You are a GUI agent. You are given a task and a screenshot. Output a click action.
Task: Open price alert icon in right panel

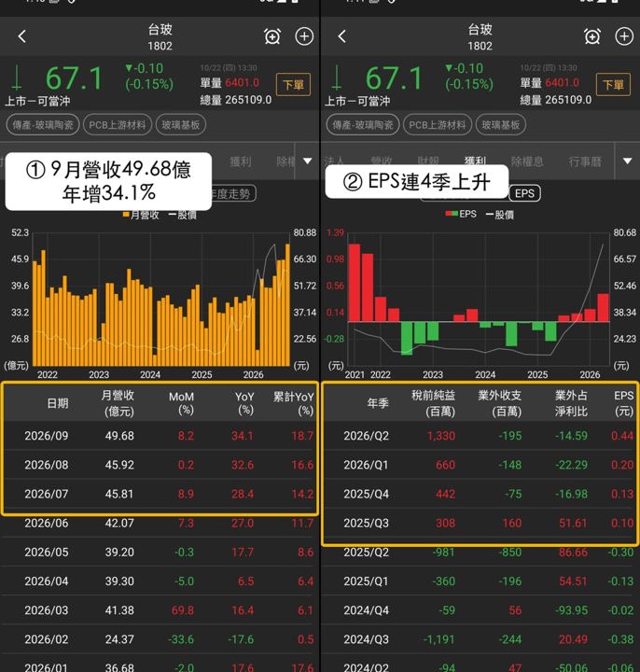pos(592,36)
